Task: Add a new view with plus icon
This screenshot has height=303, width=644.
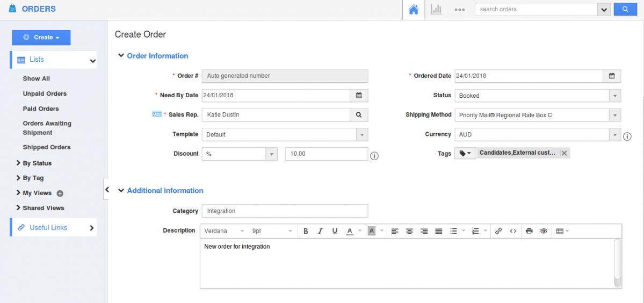Action: (60, 193)
